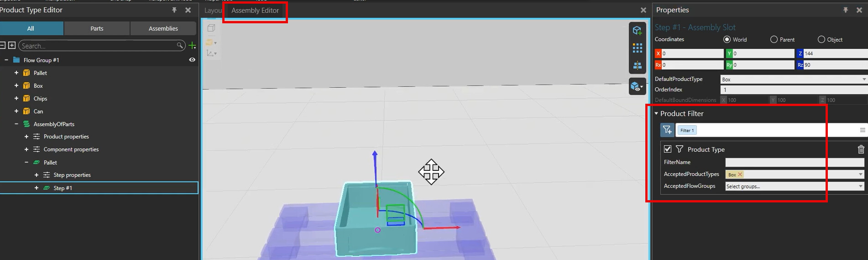
Task: Switch to the Assembly Editor tab
Action: (x=255, y=11)
